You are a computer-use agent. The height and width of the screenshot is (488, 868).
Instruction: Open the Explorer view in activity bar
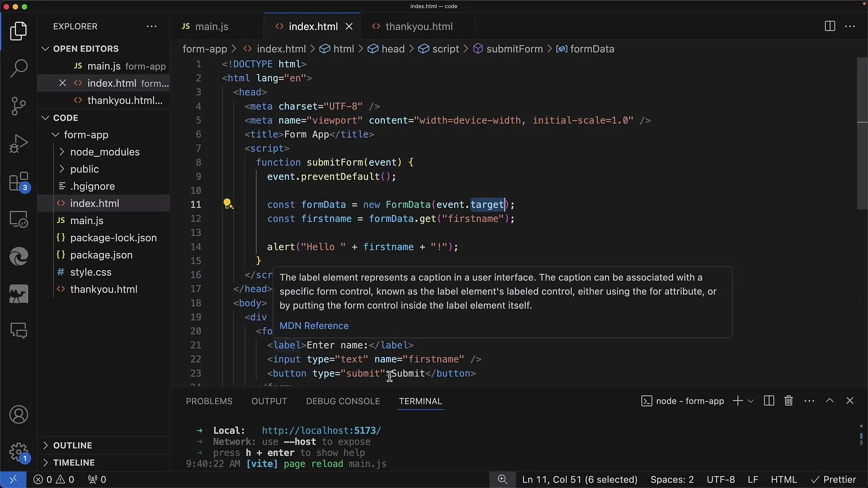click(19, 31)
